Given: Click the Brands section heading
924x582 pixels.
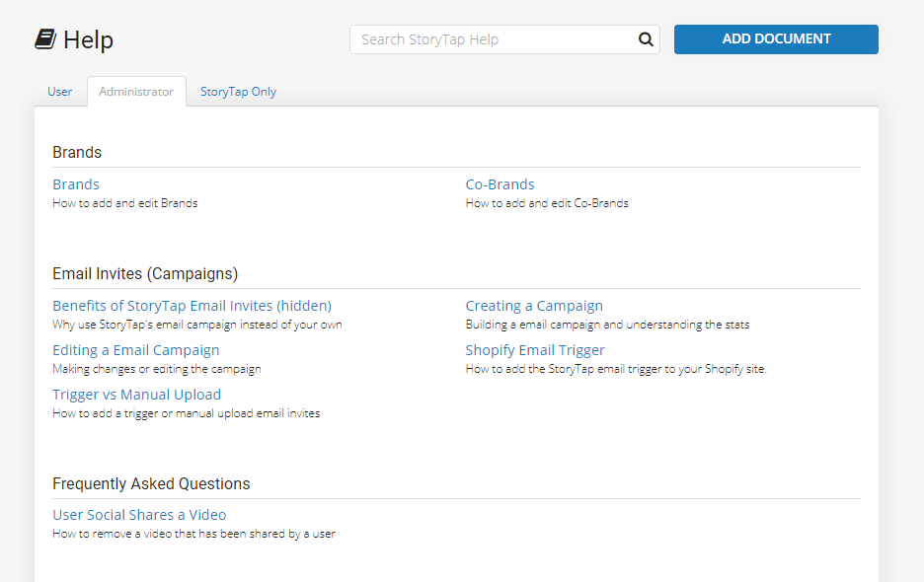Looking at the screenshot, I should pyautogui.click(x=77, y=152).
